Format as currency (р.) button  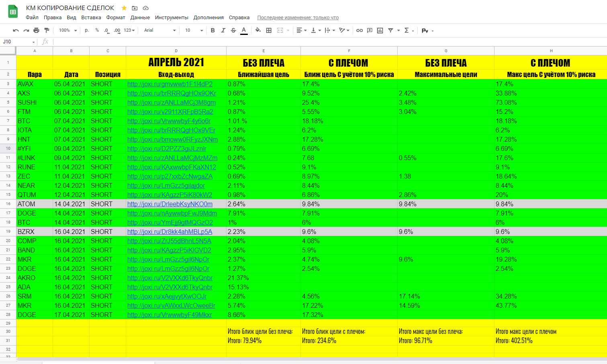[x=87, y=31]
